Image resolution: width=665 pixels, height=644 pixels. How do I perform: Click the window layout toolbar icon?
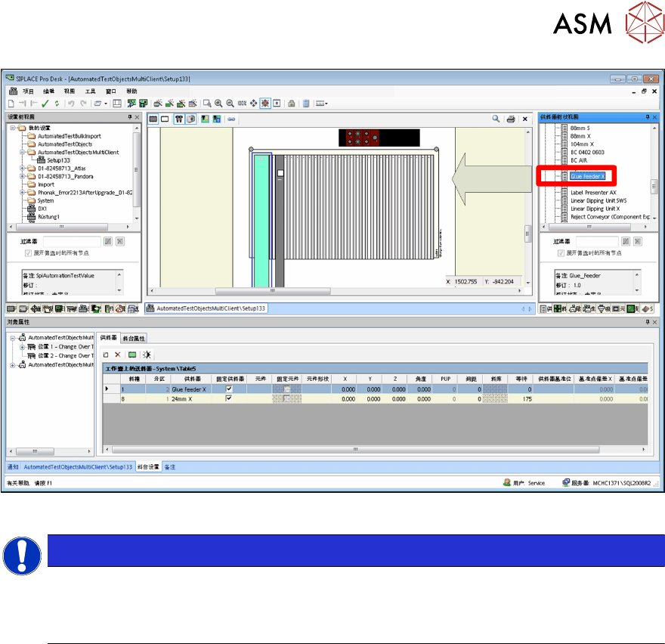click(x=117, y=103)
